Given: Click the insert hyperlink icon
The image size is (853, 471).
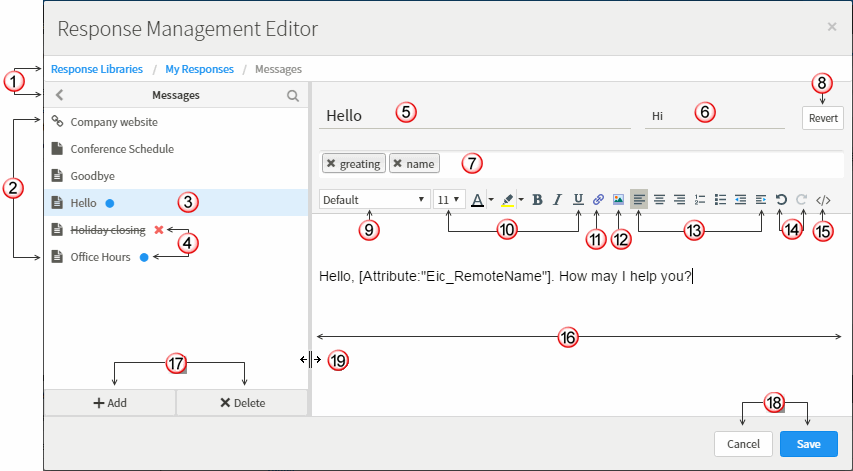Looking at the screenshot, I should [598, 199].
